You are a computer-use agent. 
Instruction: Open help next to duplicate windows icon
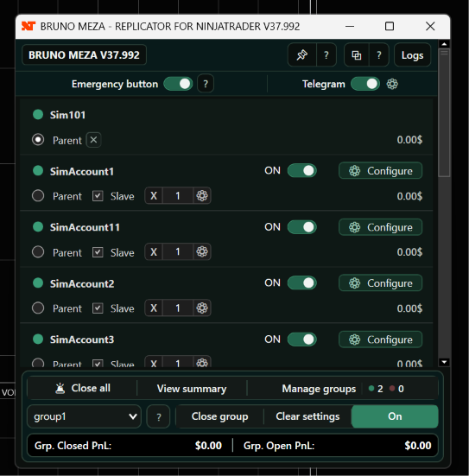tap(379, 55)
